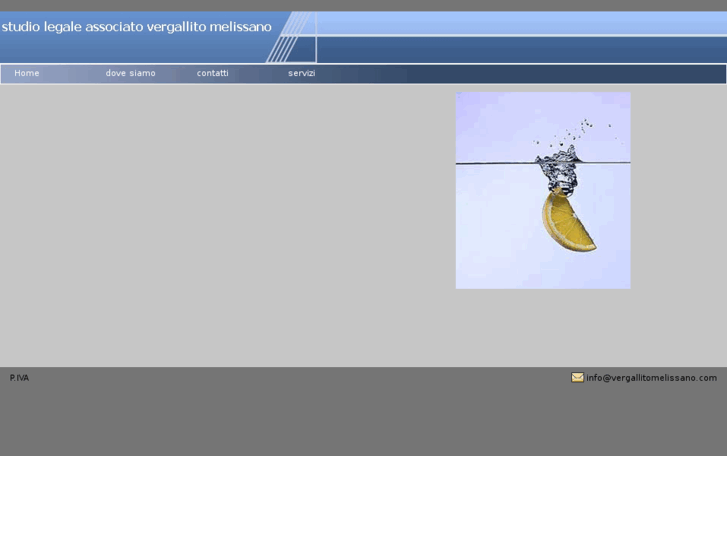The image size is (727, 545).
Task: Go to the dove siamo page
Action: (x=130, y=73)
